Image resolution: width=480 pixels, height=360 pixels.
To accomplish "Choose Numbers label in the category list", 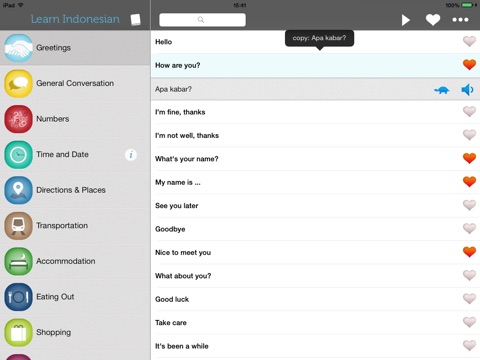I will 53,119.
